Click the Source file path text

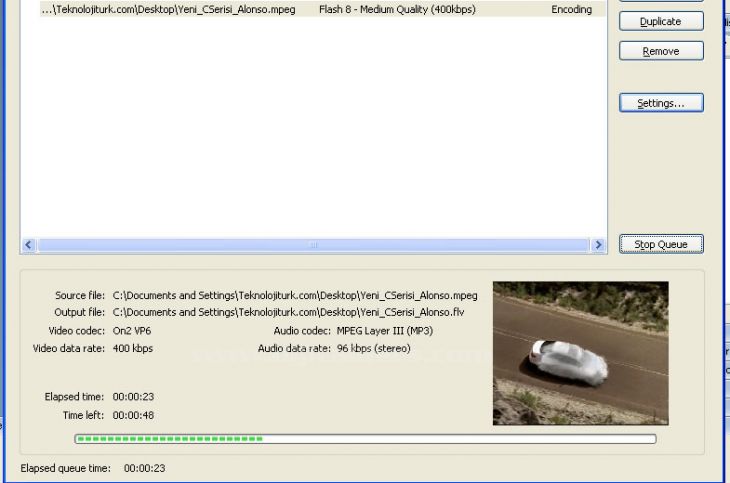tap(295, 296)
